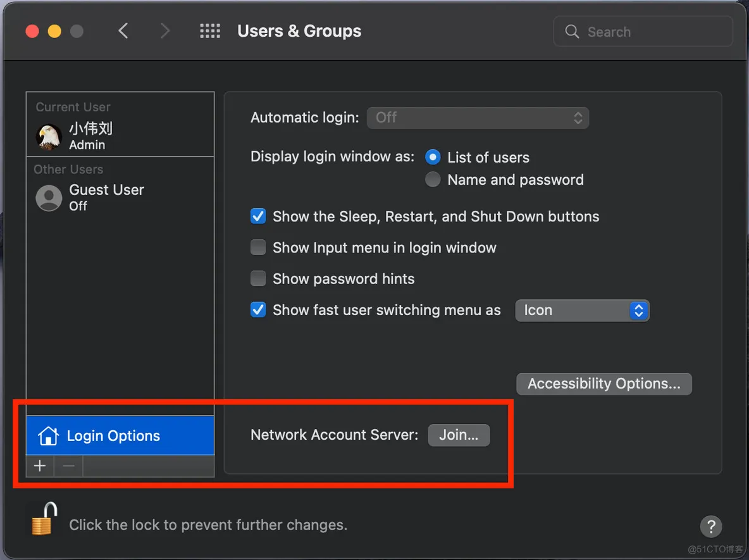Uncheck Show Sleep, Restart, Shut Down buttons
This screenshot has width=749, height=560.
click(x=258, y=216)
